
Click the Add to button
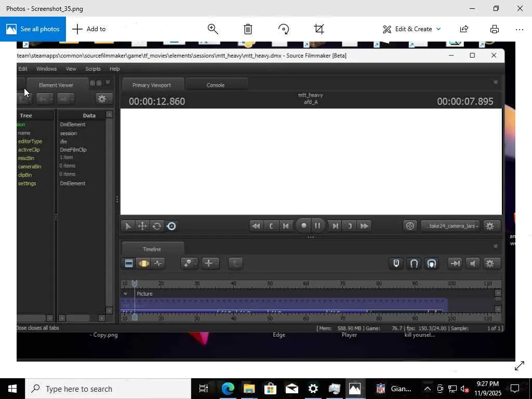(x=89, y=29)
